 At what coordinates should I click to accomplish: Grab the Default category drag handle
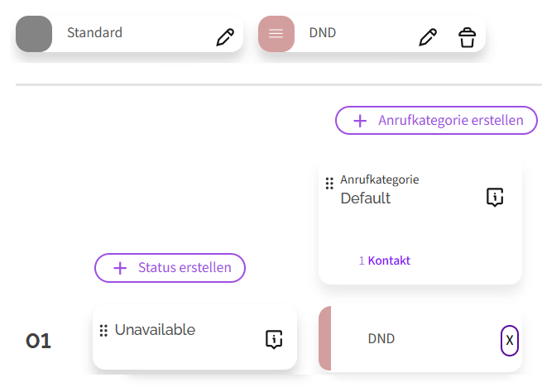(x=329, y=184)
